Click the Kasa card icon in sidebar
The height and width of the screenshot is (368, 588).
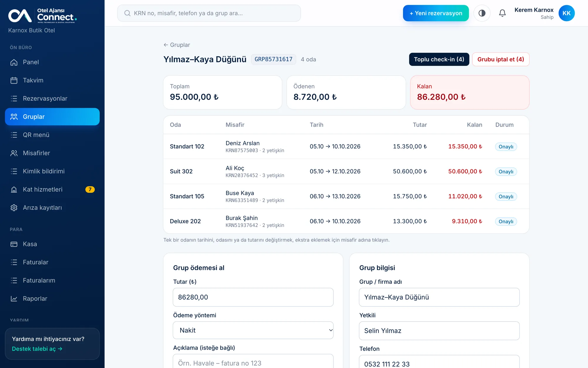pos(14,244)
